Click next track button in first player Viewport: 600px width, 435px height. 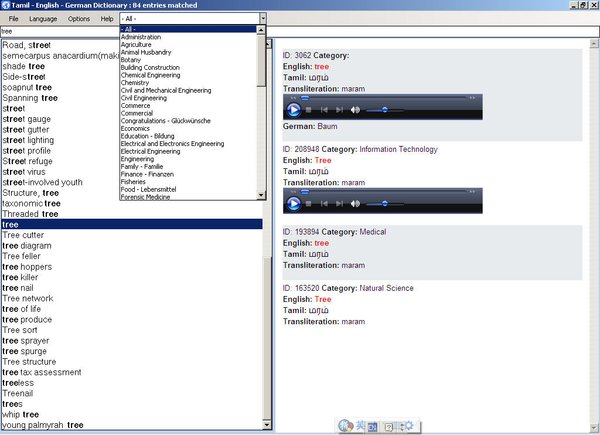point(338,109)
